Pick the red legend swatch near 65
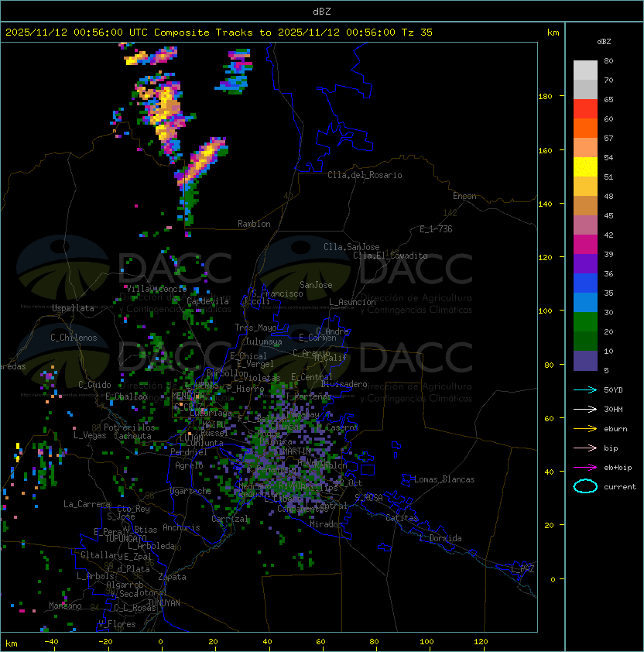644x652 pixels. [x=585, y=108]
